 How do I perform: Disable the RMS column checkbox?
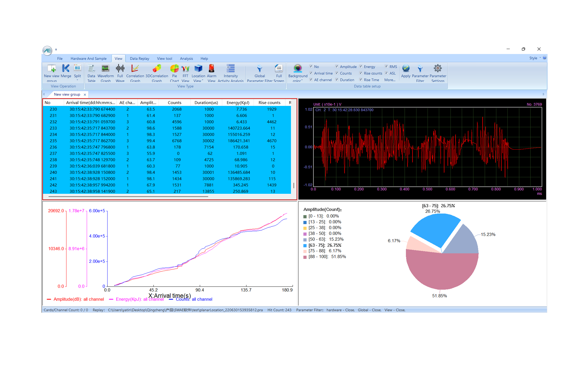[x=386, y=66]
